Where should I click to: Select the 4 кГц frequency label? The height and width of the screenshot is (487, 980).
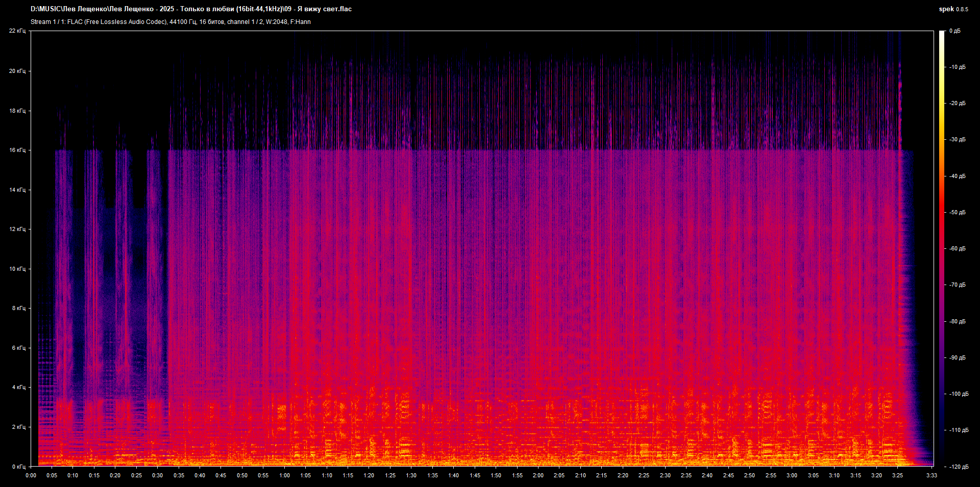click(x=18, y=387)
